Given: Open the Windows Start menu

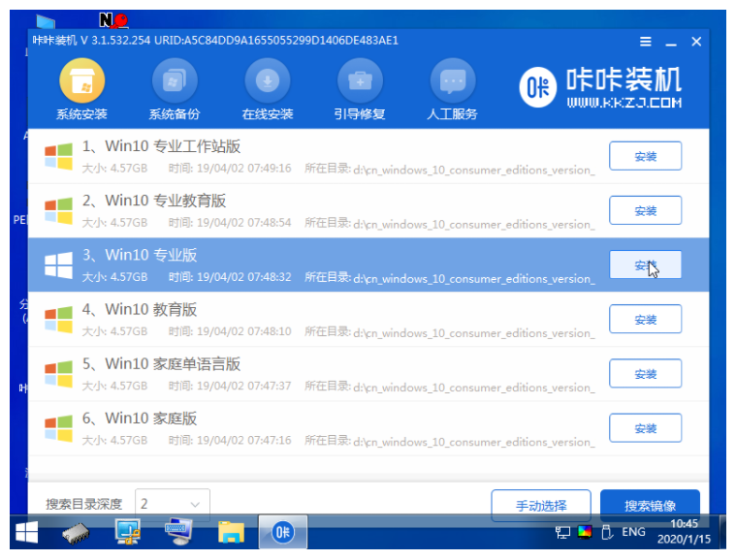Looking at the screenshot, I should [x=27, y=532].
